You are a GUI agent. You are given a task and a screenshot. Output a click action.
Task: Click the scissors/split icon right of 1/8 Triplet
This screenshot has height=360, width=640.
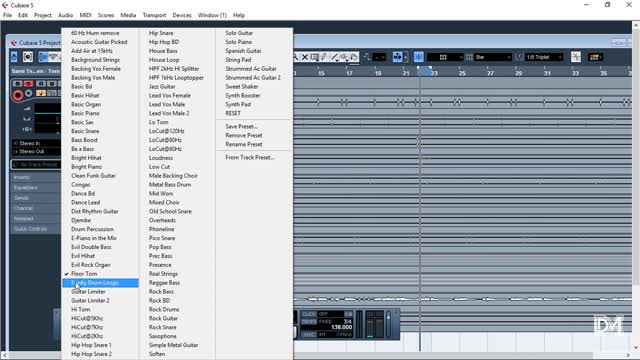coord(576,57)
